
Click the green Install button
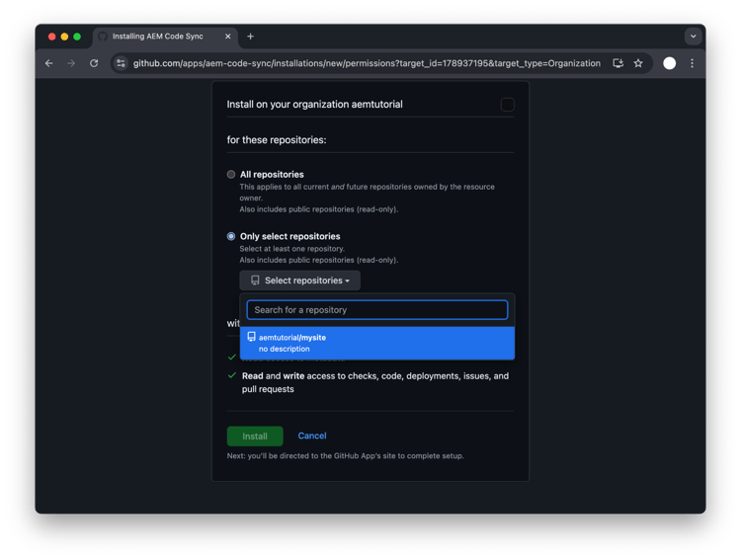[255, 437]
